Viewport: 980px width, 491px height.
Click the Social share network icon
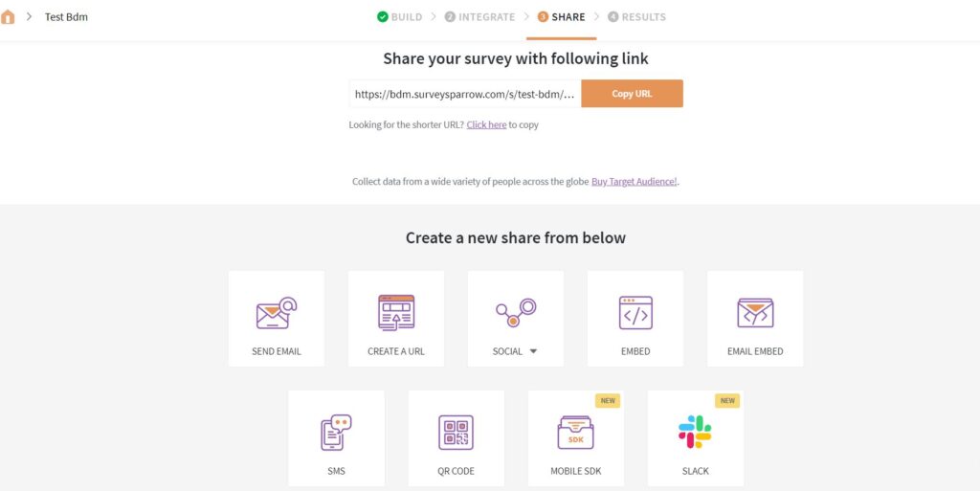(x=515, y=311)
